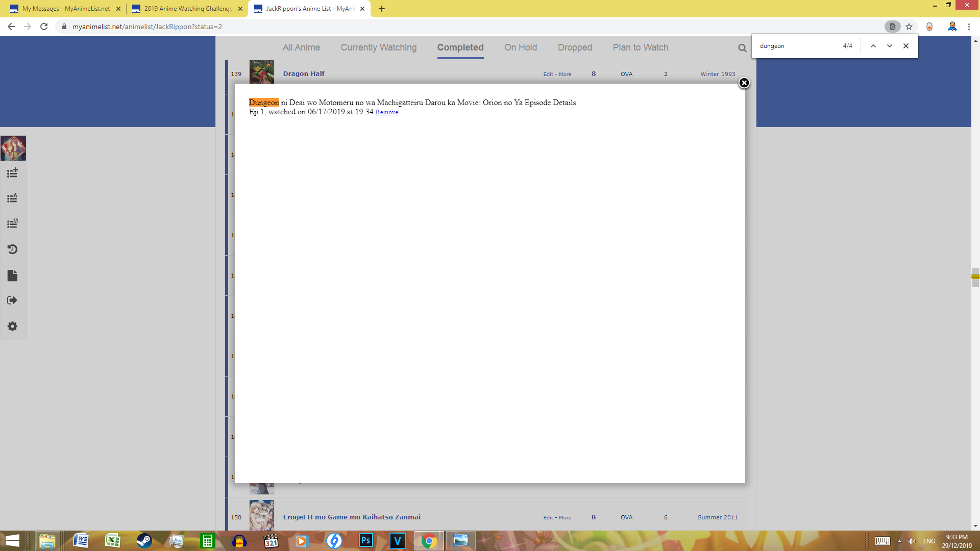Switch to Currently Watching tab
This screenshot has width=980, height=551.
pyautogui.click(x=378, y=47)
